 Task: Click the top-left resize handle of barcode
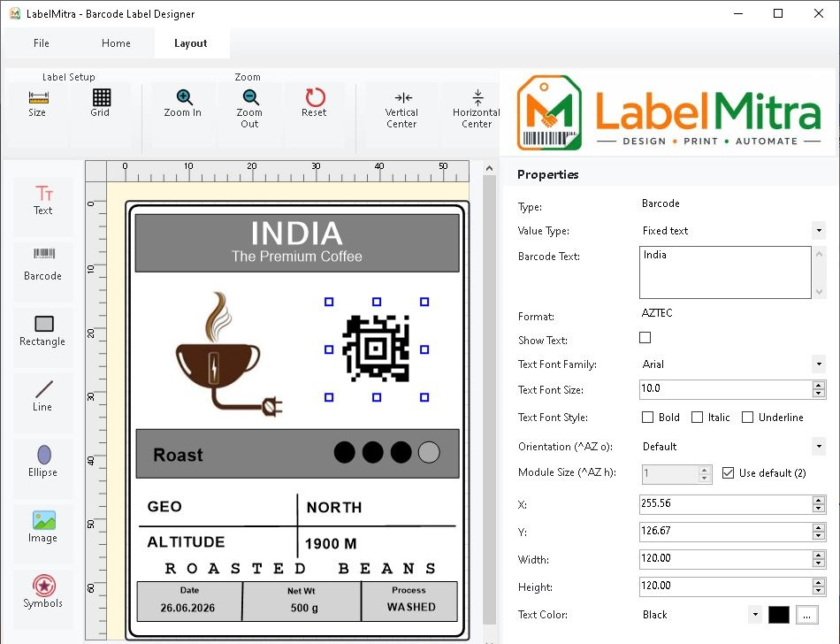pos(329,302)
